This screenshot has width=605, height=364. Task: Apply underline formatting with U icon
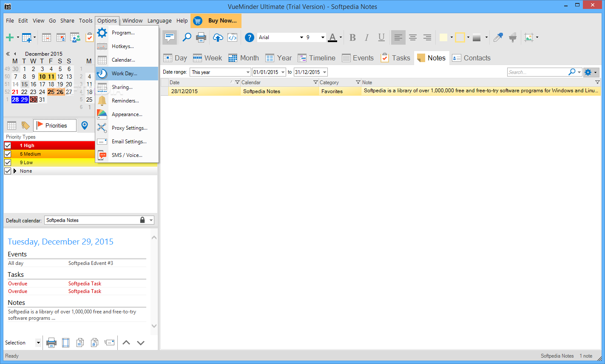click(381, 37)
